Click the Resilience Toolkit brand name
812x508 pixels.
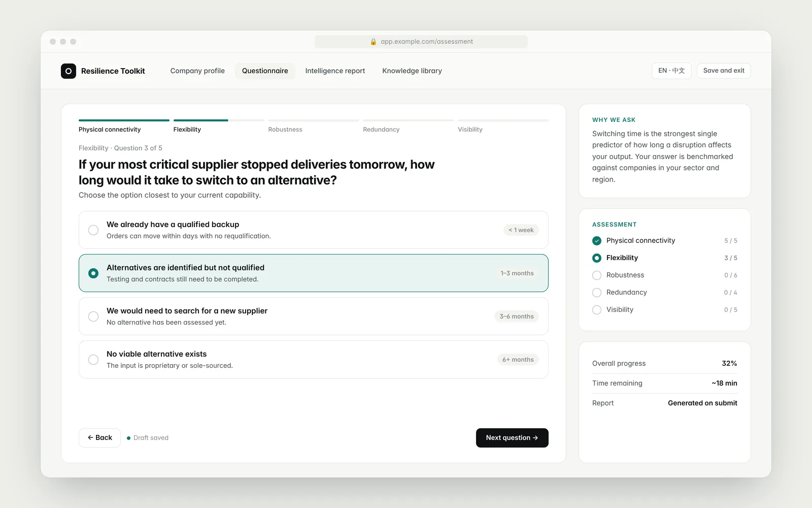113,71
